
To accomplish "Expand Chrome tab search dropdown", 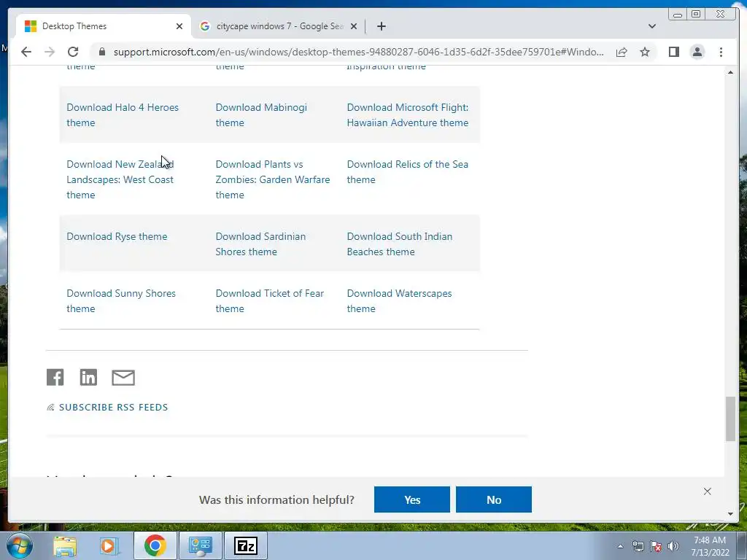I will [652, 26].
